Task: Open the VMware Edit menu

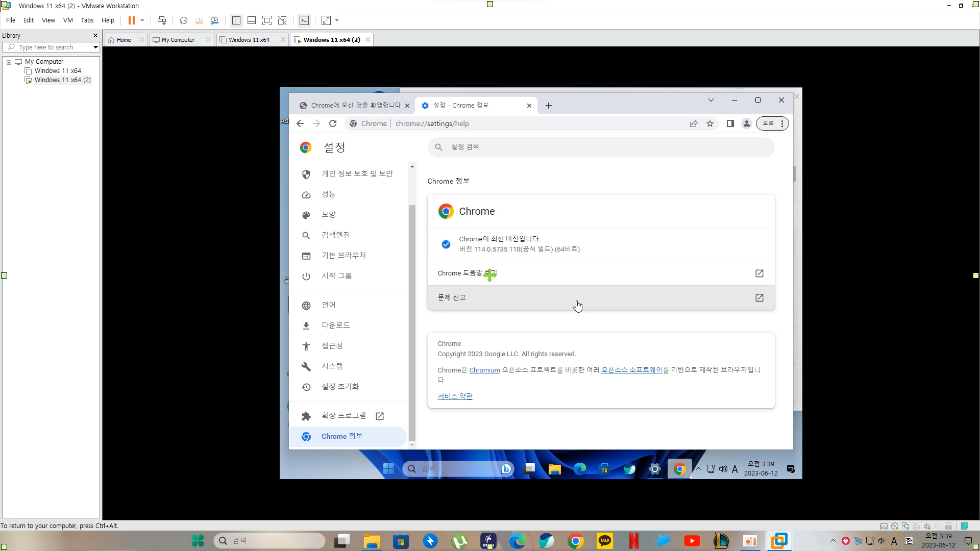Action: (29, 20)
